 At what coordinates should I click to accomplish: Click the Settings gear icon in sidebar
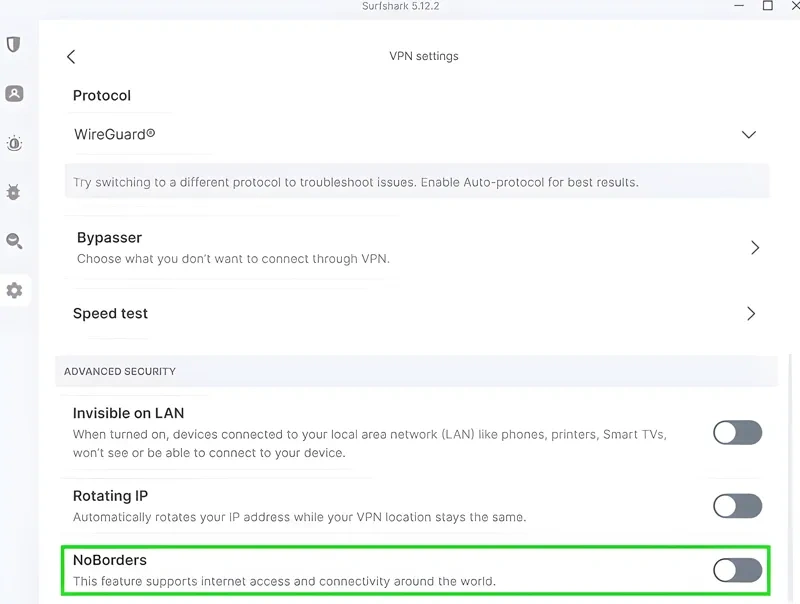(14, 290)
